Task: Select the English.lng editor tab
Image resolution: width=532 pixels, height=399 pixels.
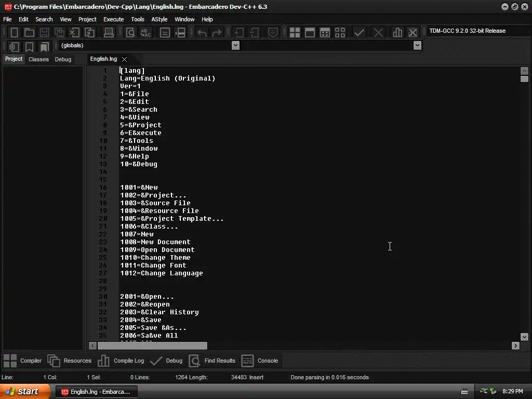Action: coord(103,59)
